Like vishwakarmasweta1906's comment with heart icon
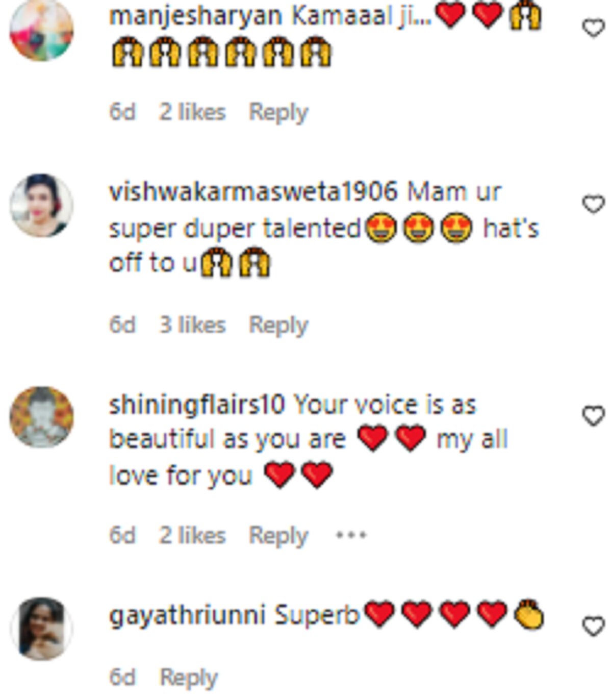 click(593, 205)
